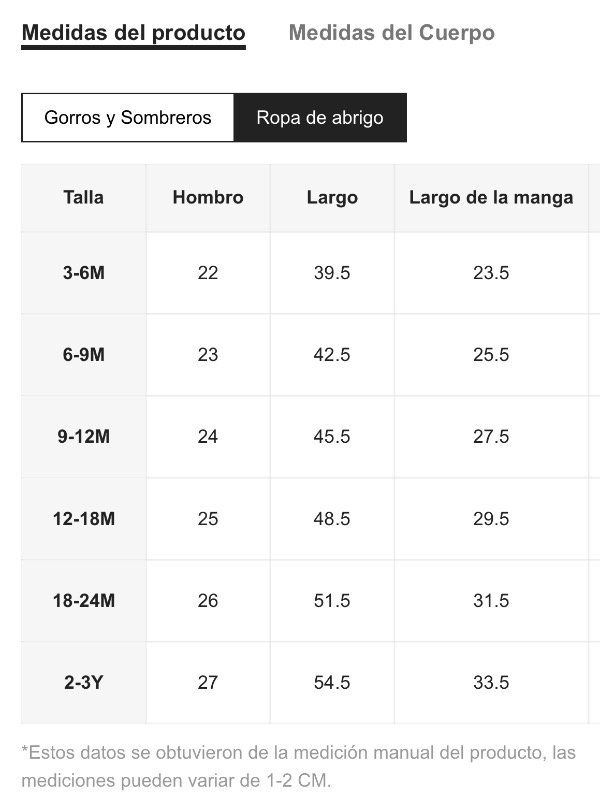Click Largo value 54.5 cell

332,682
